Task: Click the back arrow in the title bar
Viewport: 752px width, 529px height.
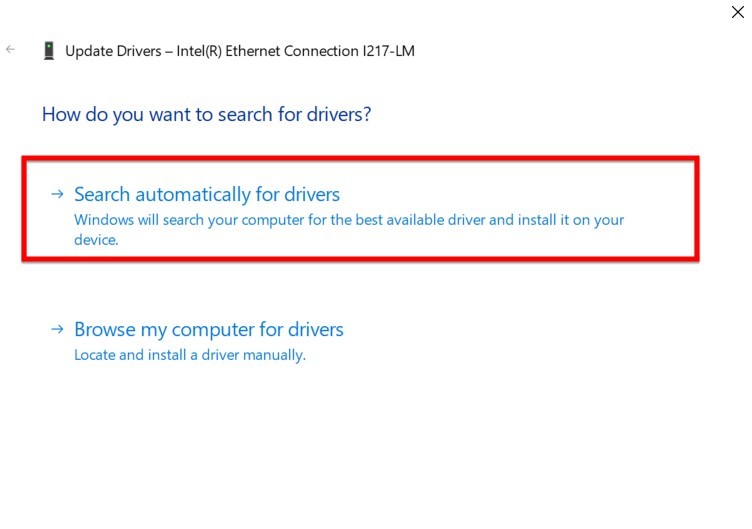Action: (x=11, y=49)
